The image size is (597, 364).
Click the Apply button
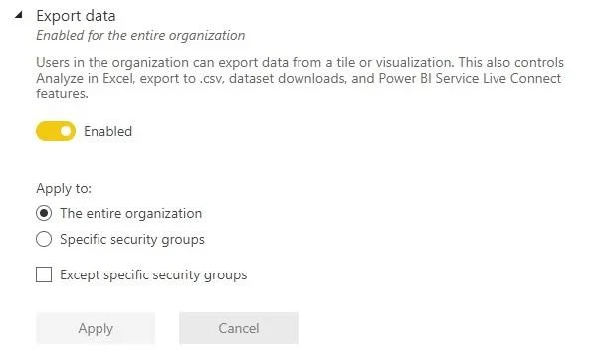pos(96,328)
